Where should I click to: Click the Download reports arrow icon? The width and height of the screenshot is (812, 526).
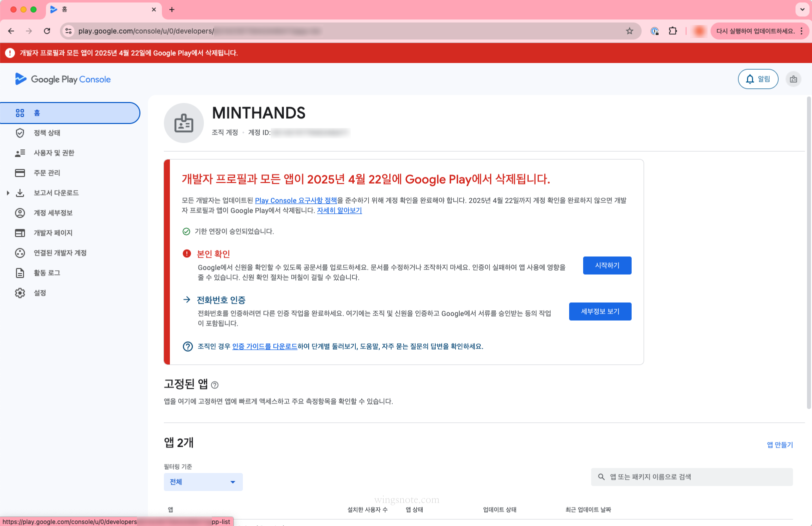point(20,193)
